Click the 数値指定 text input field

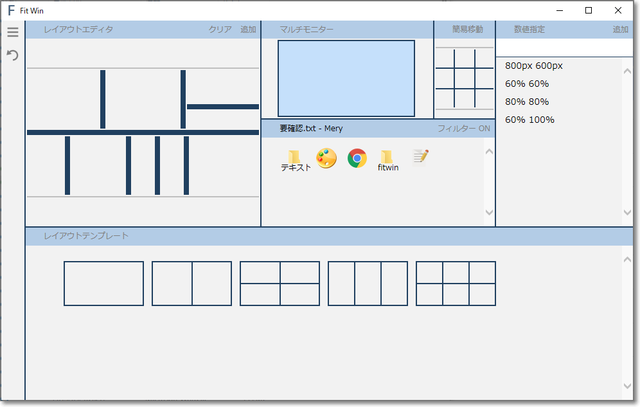point(565,48)
